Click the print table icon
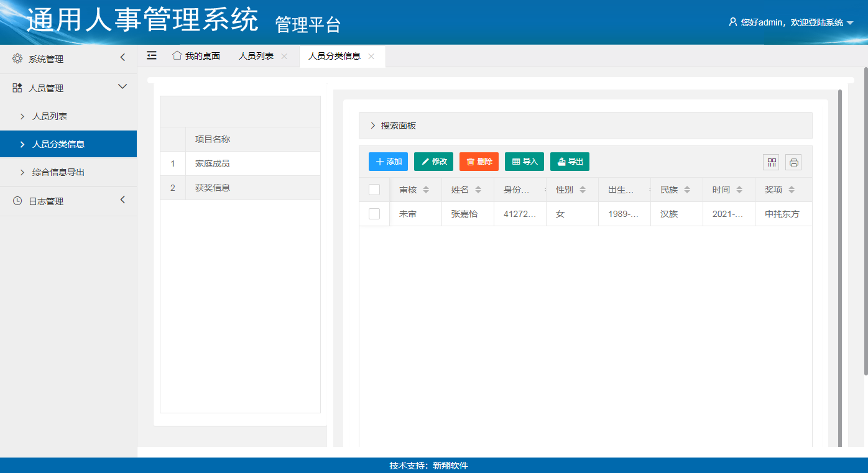The width and height of the screenshot is (868, 473). click(793, 162)
